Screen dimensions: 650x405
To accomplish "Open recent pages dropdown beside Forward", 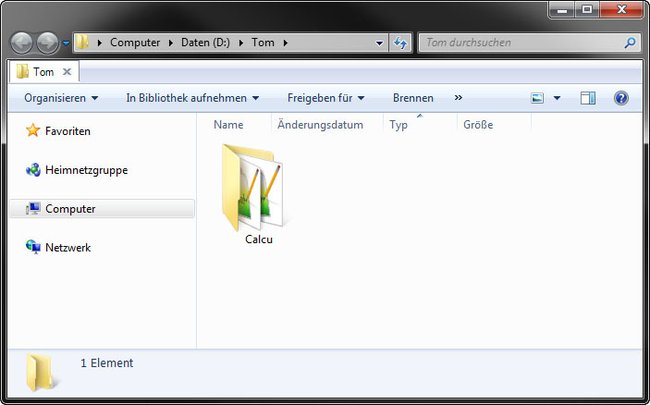I will (66, 43).
